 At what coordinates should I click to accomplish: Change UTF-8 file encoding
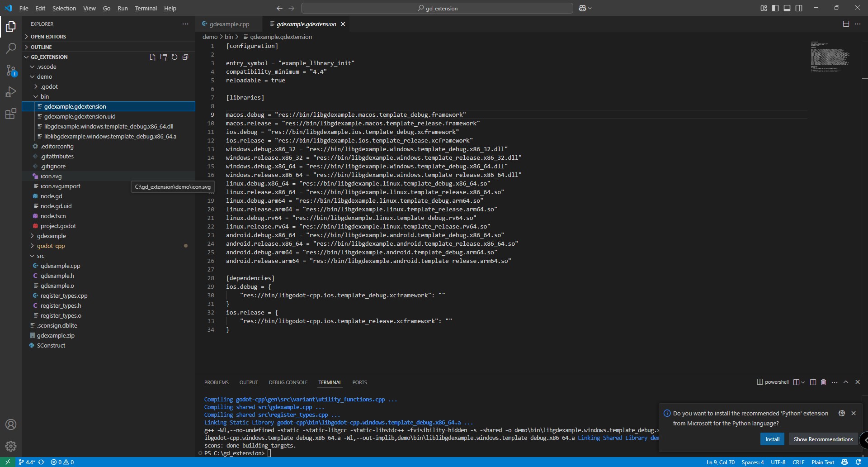(x=778, y=462)
